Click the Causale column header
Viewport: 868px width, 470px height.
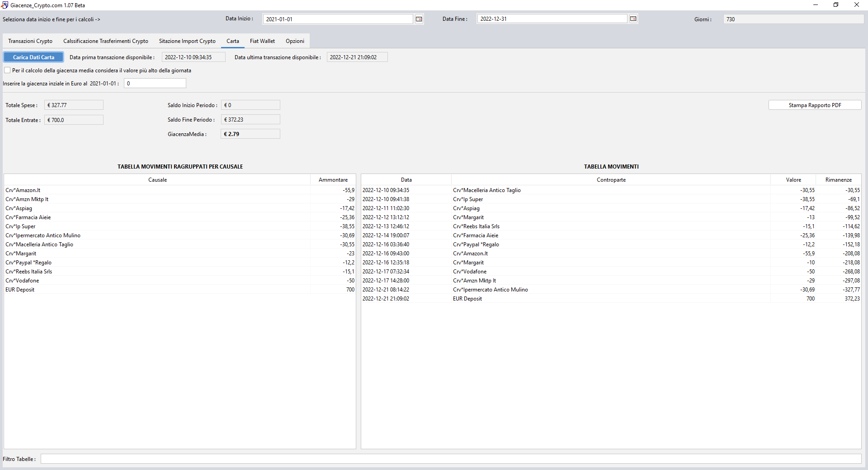[x=157, y=179]
